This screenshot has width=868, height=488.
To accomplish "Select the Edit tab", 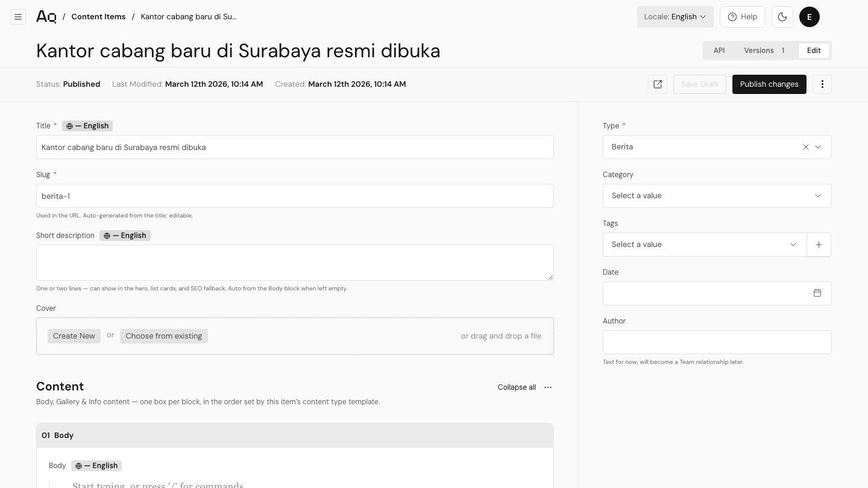I will 814,51.
